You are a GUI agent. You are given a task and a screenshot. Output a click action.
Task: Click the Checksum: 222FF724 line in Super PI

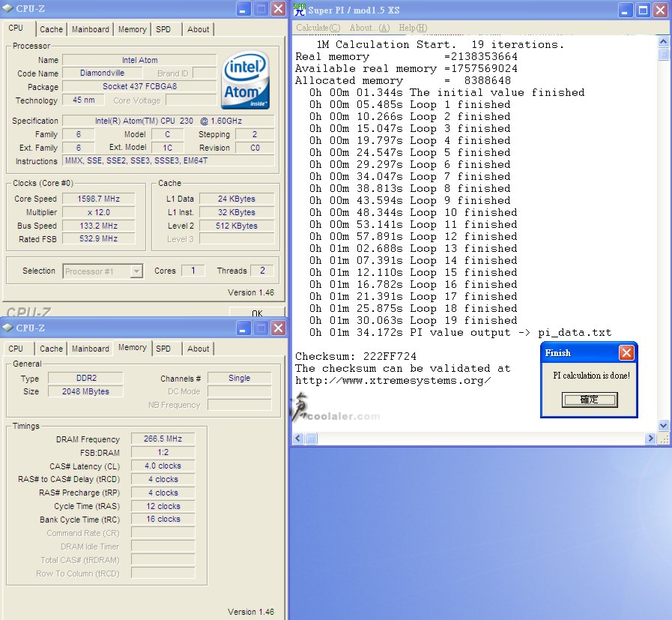pyautogui.click(x=356, y=356)
